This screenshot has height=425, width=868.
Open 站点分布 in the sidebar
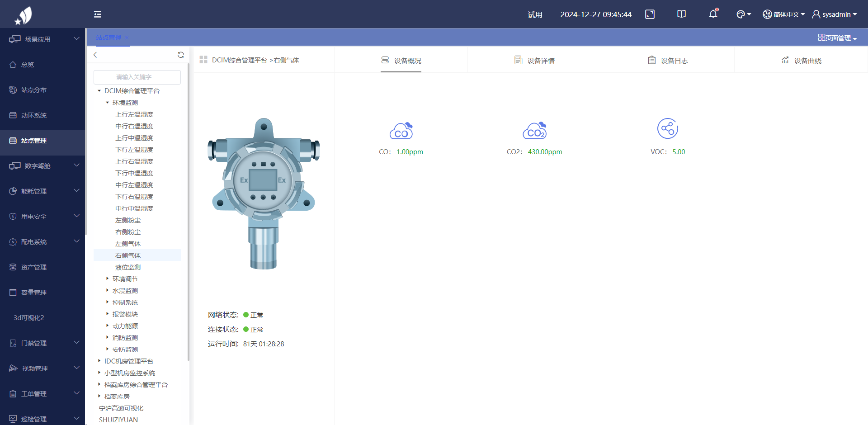point(42,90)
